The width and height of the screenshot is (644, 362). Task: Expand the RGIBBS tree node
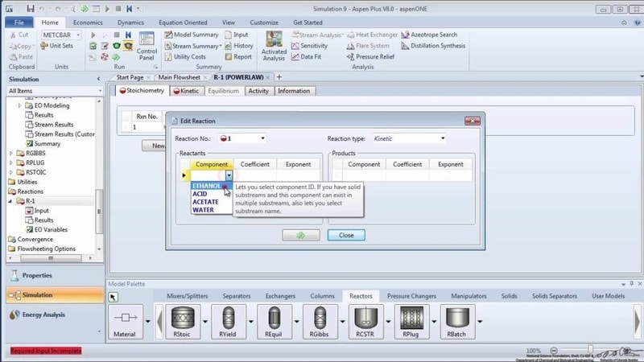click(x=11, y=153)
